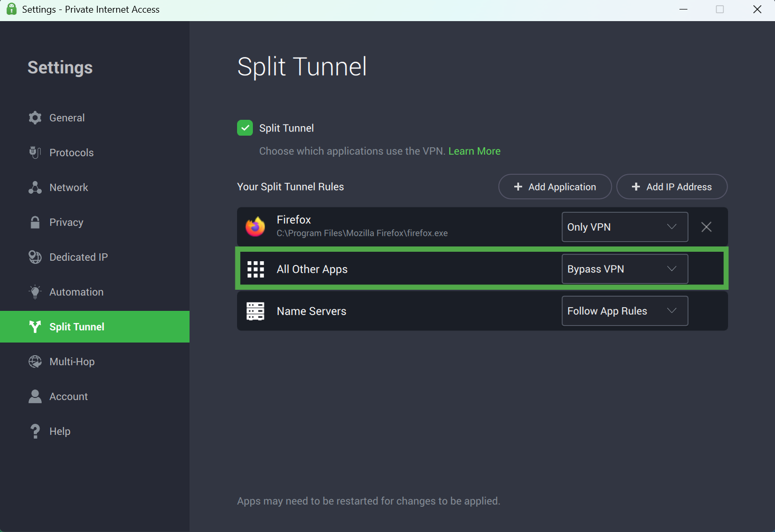This screenshot has width=775, height=532.
Task: Click the Split Tunnel checkbox label
Action: pos(286,128)
